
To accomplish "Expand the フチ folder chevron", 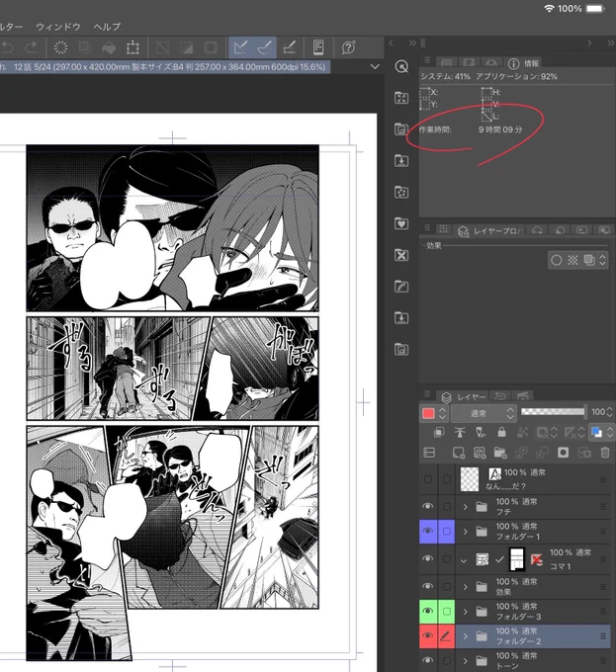I will pyautogui.click(x=465, y=507).
